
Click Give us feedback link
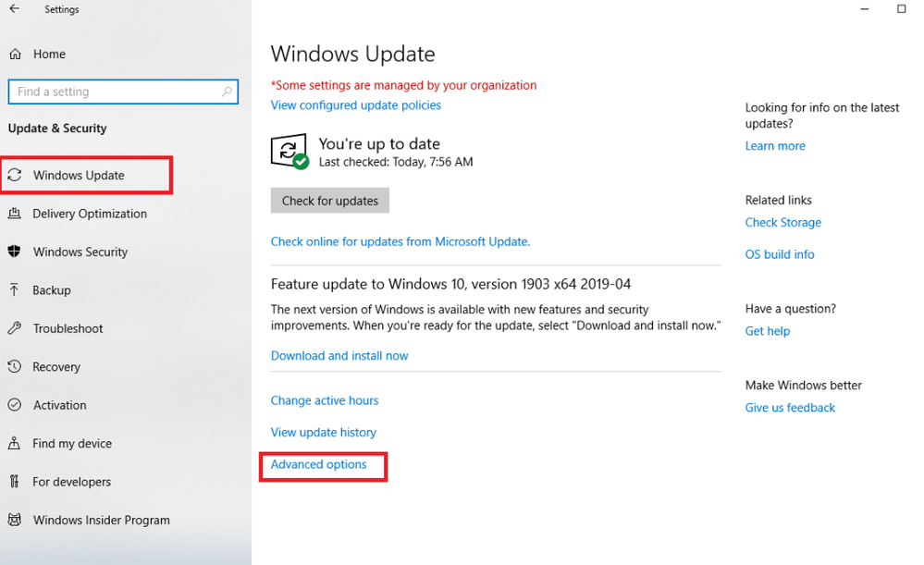click(x=790, y=408)
